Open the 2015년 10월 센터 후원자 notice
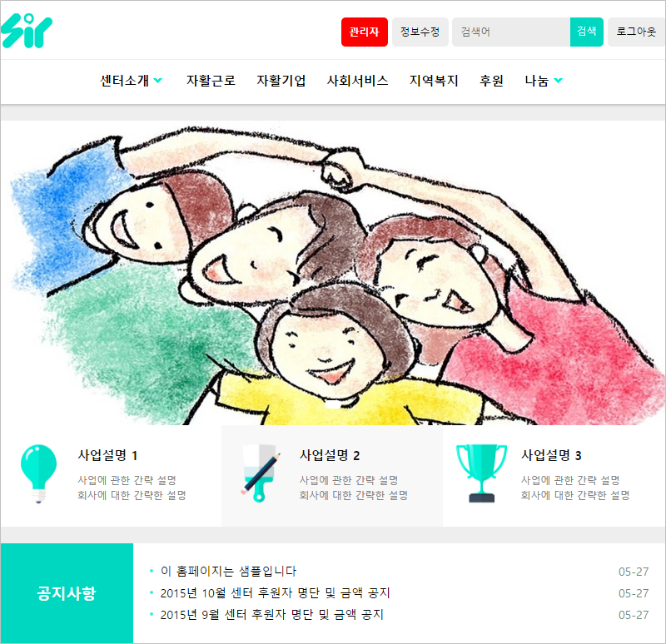This screenshot has width=666, height=644. pos(275,592)
